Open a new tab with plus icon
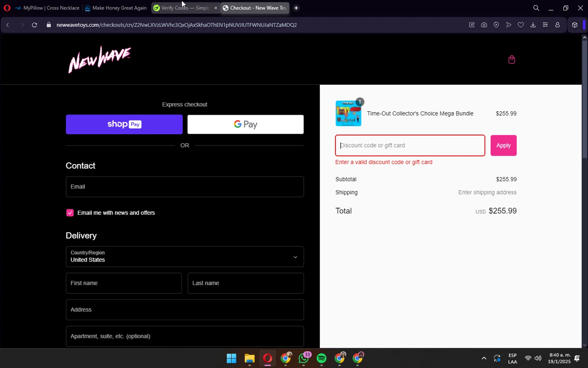The width and height of the screenshot is (588, 368). point(296,8)
